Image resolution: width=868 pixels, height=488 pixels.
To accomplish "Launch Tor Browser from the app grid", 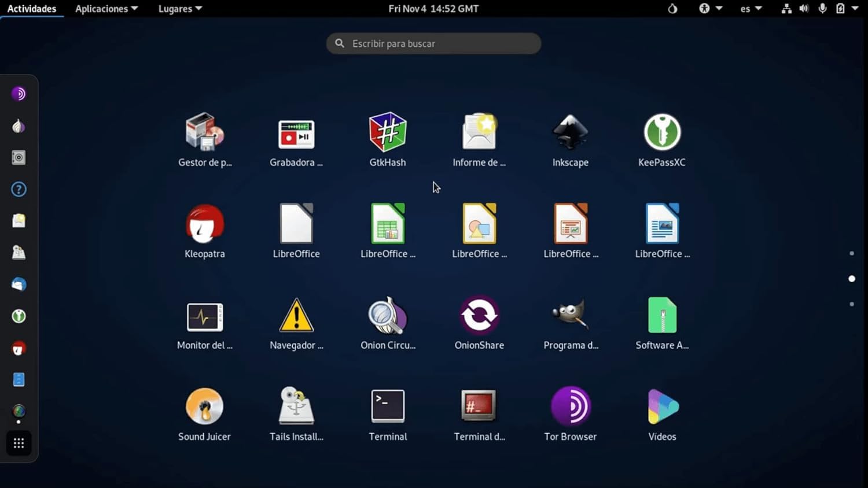I will (571, 406).
